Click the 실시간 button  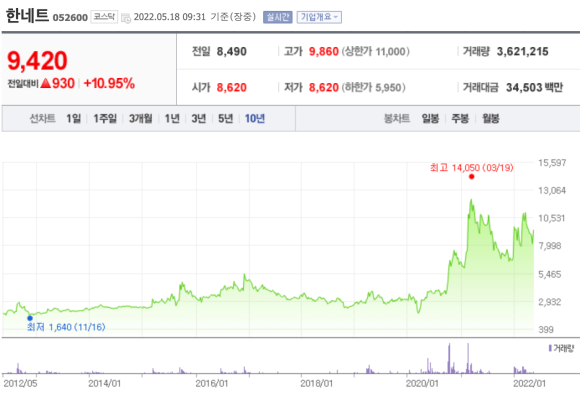[x=277, y=17]
